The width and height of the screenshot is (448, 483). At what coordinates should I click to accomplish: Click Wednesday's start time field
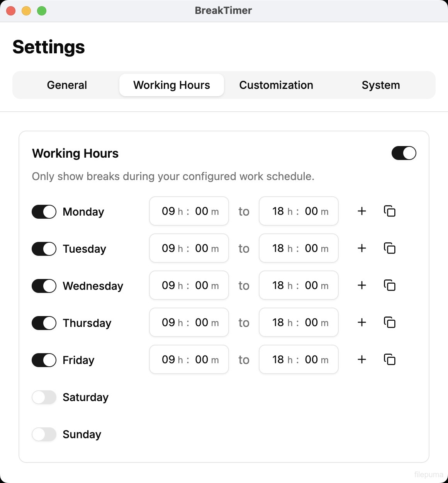click(x=189, y=285)
